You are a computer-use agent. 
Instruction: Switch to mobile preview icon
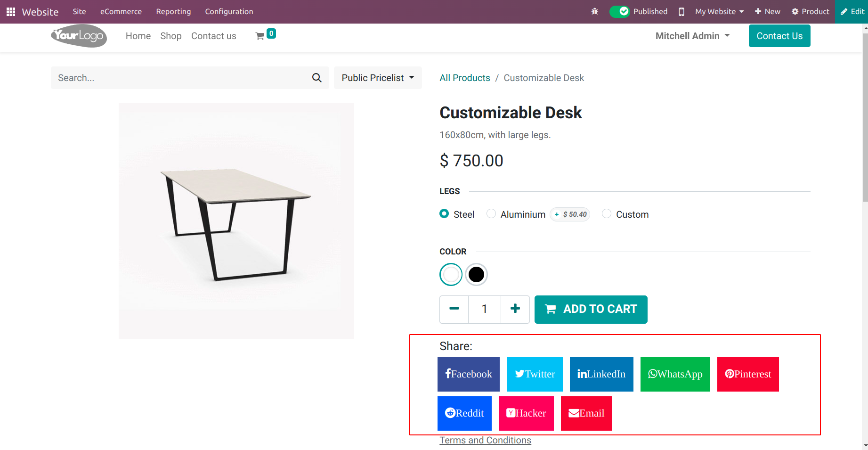(x=681, y=12)
